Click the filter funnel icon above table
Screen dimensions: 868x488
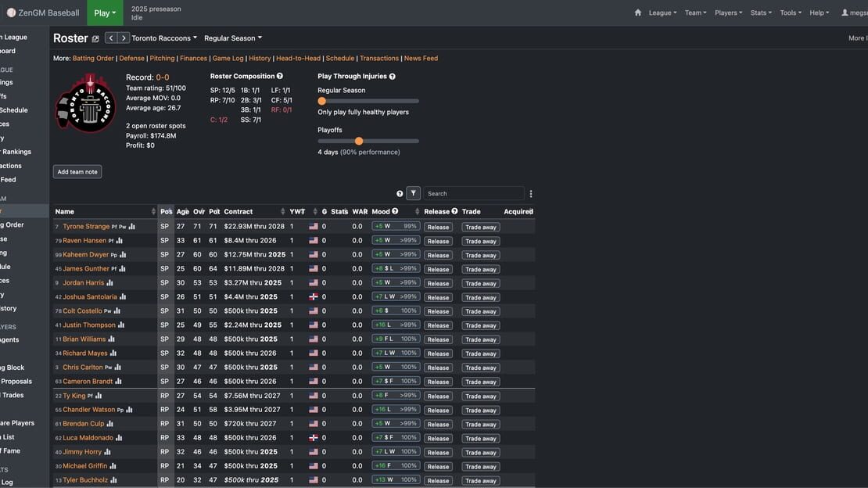(413, 193)
